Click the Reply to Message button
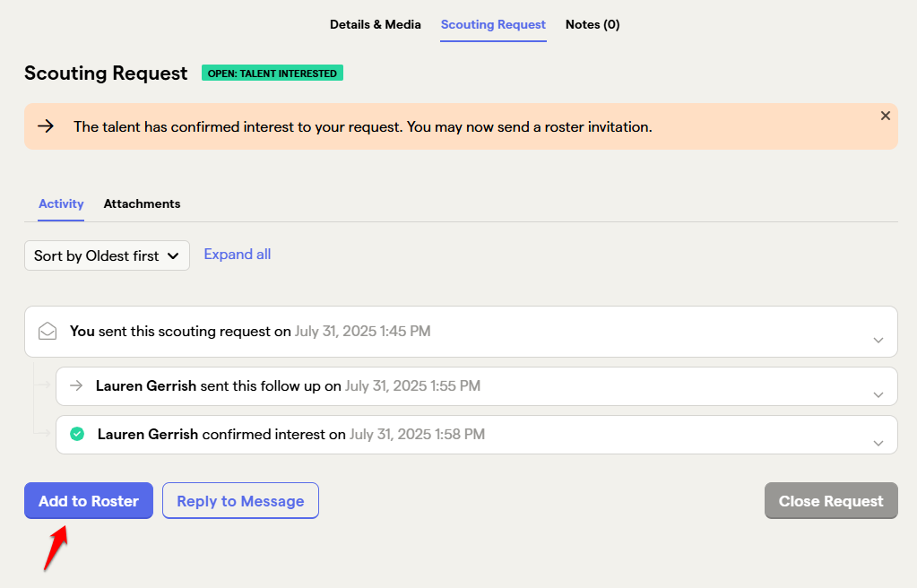 coord(240,501)
